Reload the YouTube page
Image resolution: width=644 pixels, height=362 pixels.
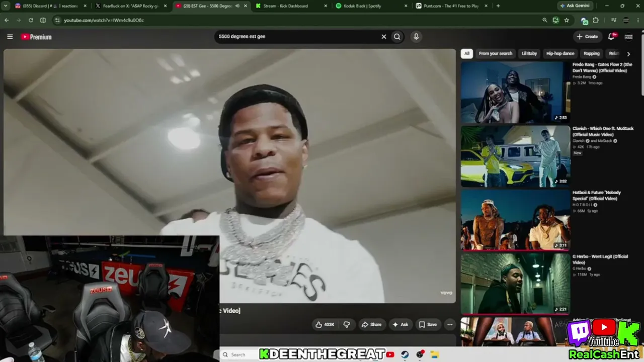tap(31, 20)
